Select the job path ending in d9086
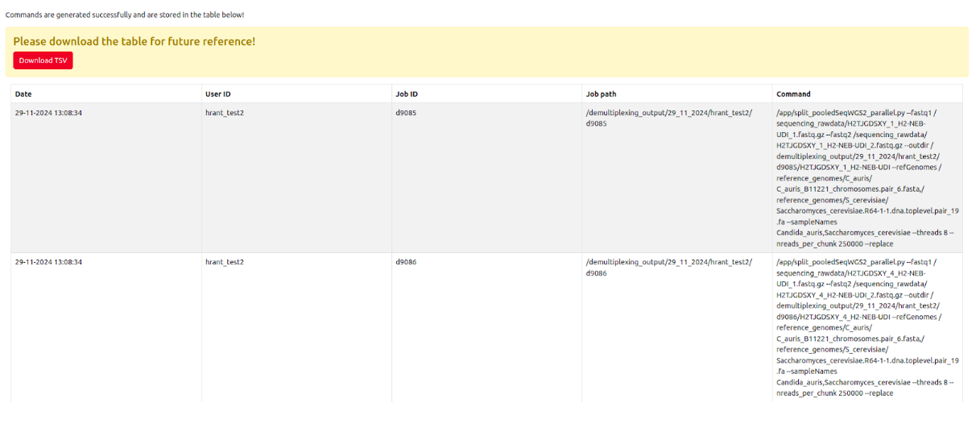The height and width of the screenshot is (428, 980). [668, 268]
